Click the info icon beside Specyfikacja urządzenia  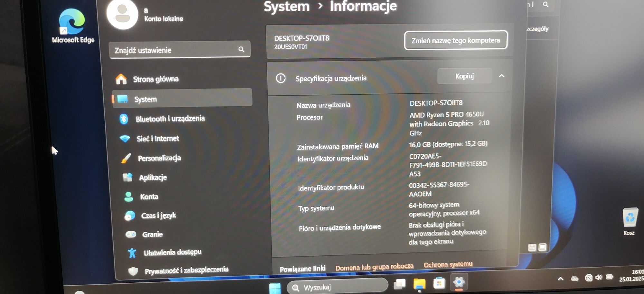pos(280,78)
